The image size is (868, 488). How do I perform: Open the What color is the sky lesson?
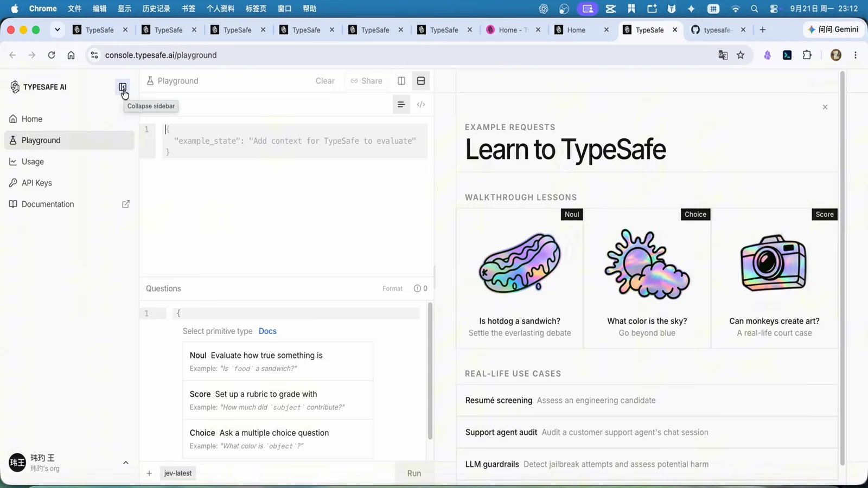(647, 279)
